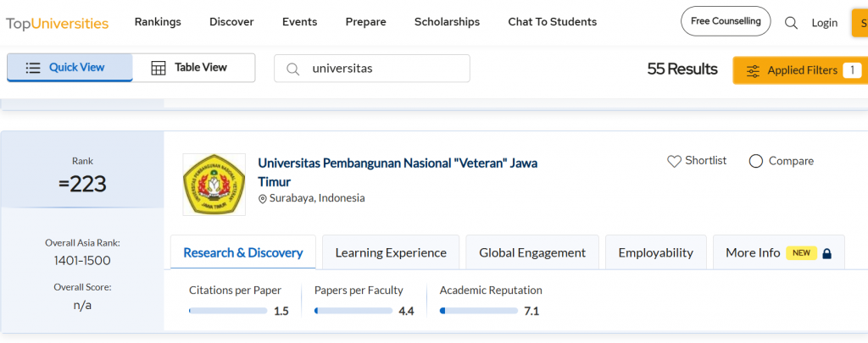Click the filter sliders icon

tap(753, 71)
